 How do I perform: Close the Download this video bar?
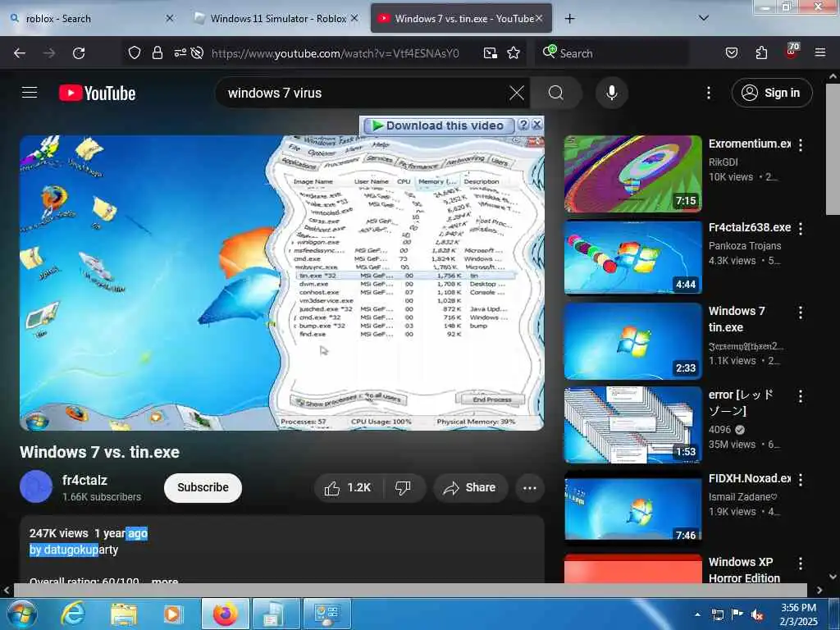point(536,125)
